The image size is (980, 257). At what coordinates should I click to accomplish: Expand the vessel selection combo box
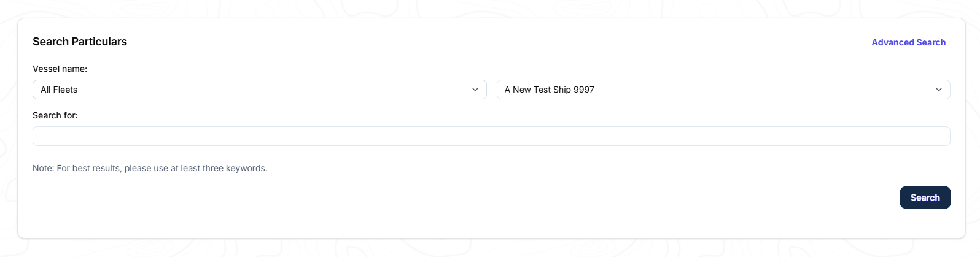click(723, 90)
